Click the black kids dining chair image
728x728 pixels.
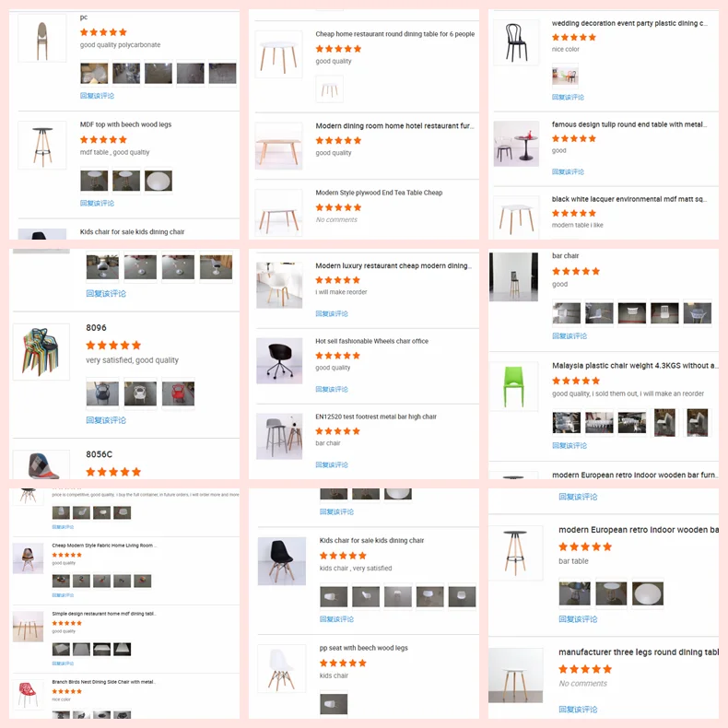pos(282,561)
